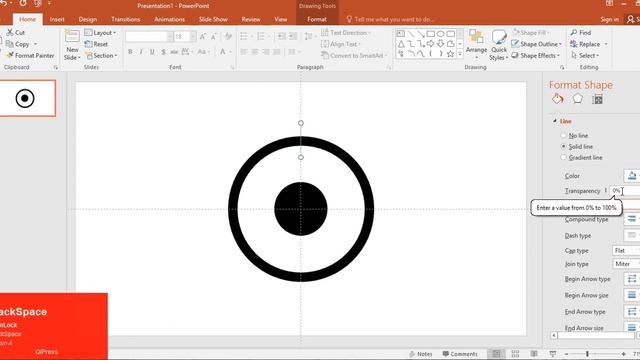Viewport: 640px width, 360px height.
Task: Click the Review ribbon tab
Action: pyautogui.click(x=251, y=19)
